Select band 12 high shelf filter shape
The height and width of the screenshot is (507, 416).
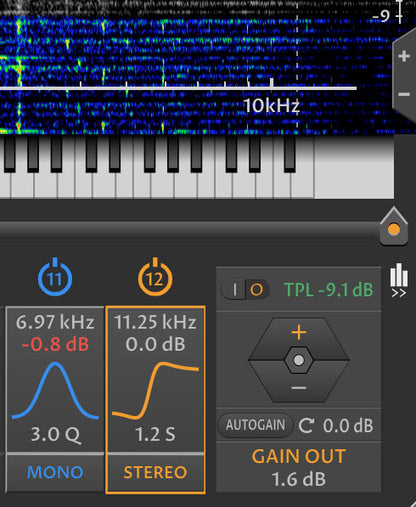coord(155,390)
